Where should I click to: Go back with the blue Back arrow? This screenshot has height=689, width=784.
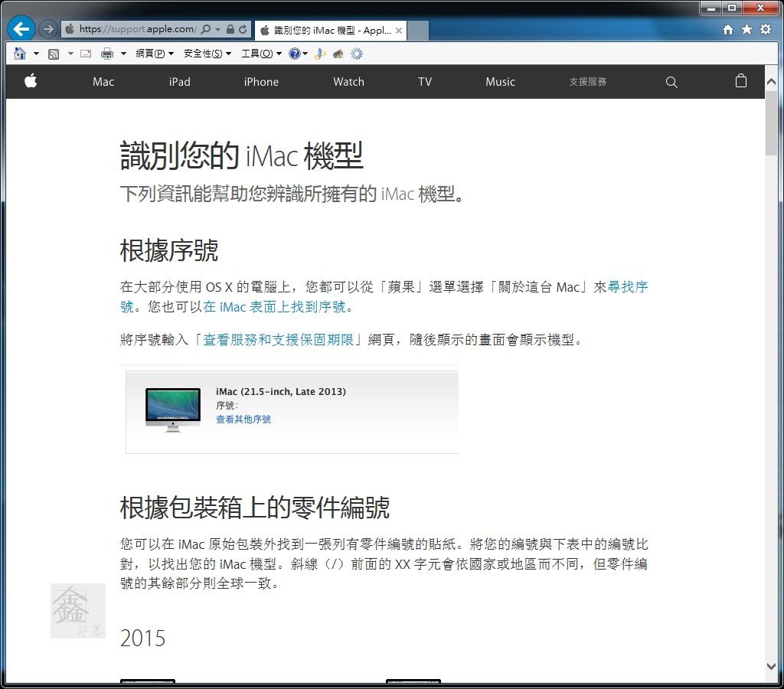[x=21, y=29]
